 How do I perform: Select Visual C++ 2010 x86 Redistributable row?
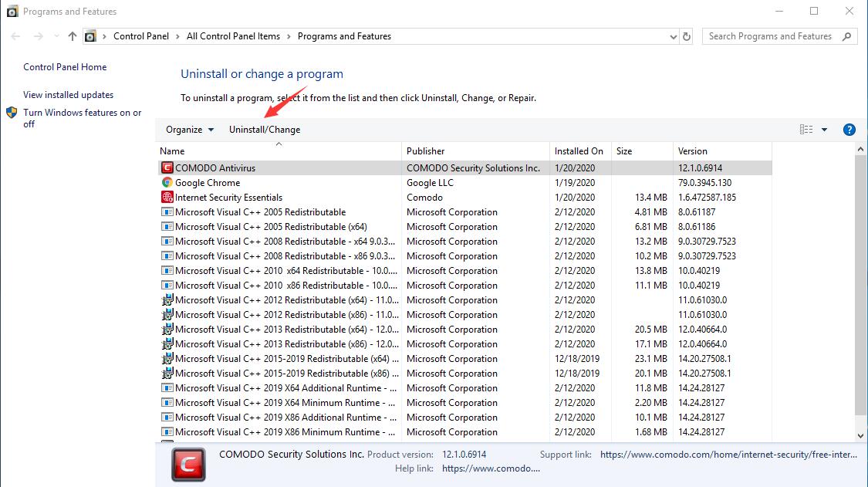click(x=465, y=286)
